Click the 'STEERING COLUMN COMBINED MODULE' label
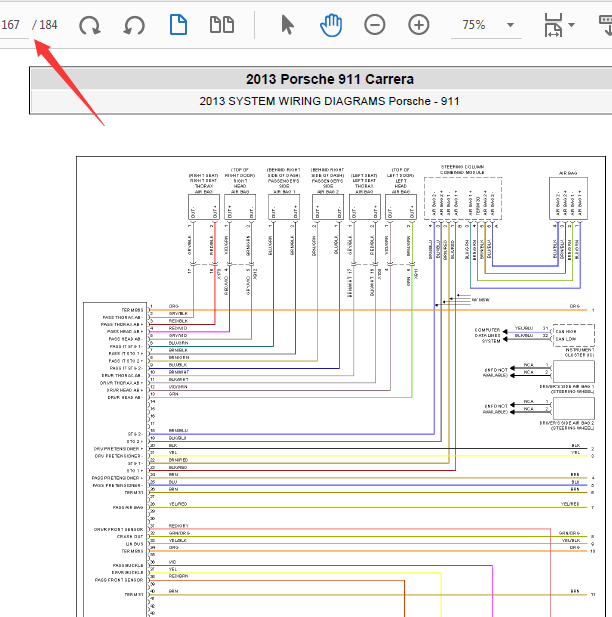 coord(462,170)
